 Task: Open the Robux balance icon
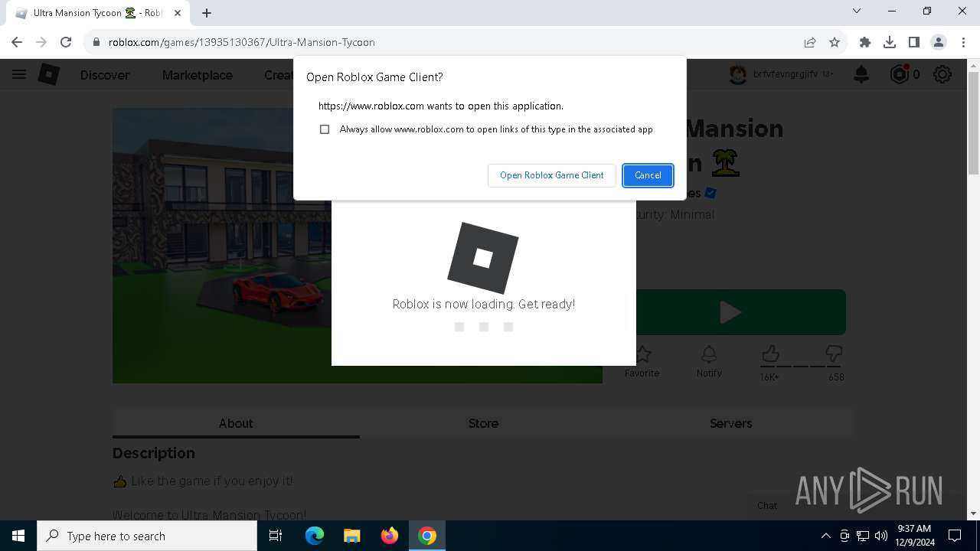(899, 74)
